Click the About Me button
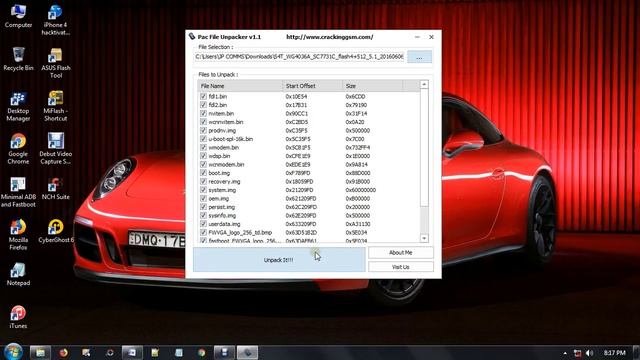 (x=400, y=253)
